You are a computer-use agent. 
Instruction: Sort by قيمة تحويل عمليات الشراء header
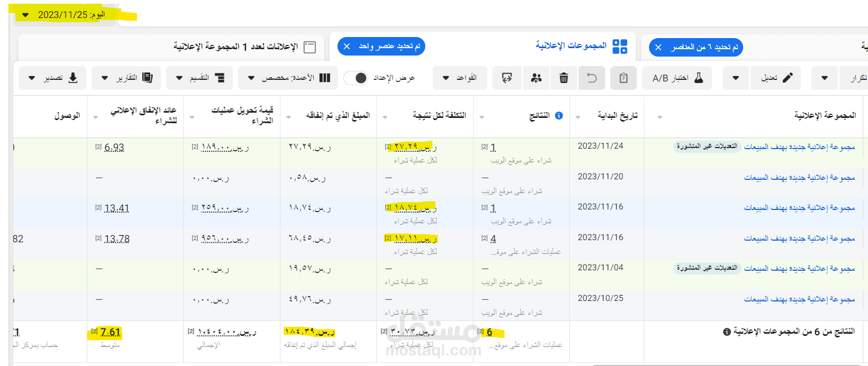coord(242,115)
